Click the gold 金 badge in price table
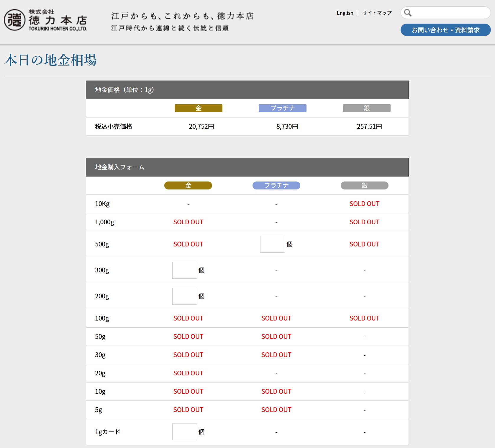This screenshot has width=495, height=448. [198, 108]
